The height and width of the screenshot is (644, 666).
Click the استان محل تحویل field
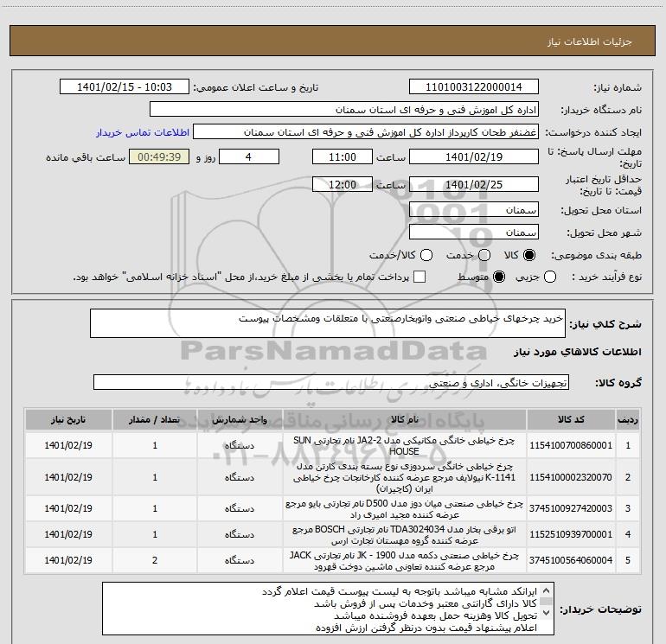(474, 209)
